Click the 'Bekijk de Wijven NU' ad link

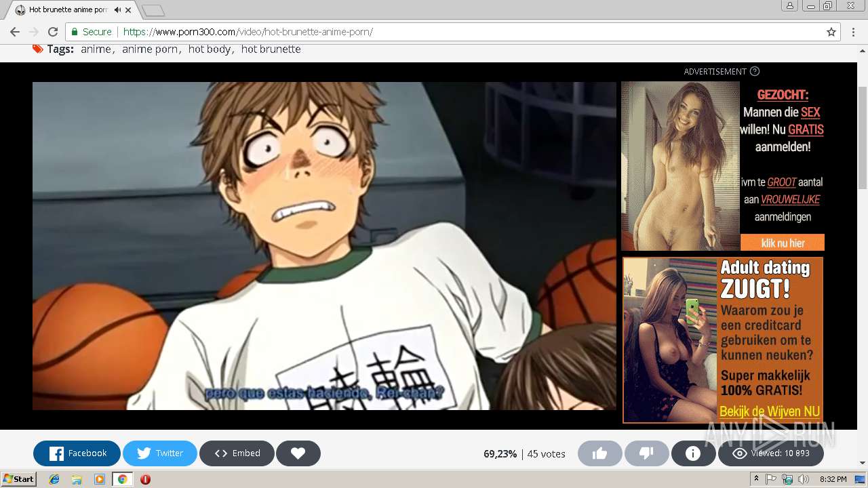pos(770,411)
